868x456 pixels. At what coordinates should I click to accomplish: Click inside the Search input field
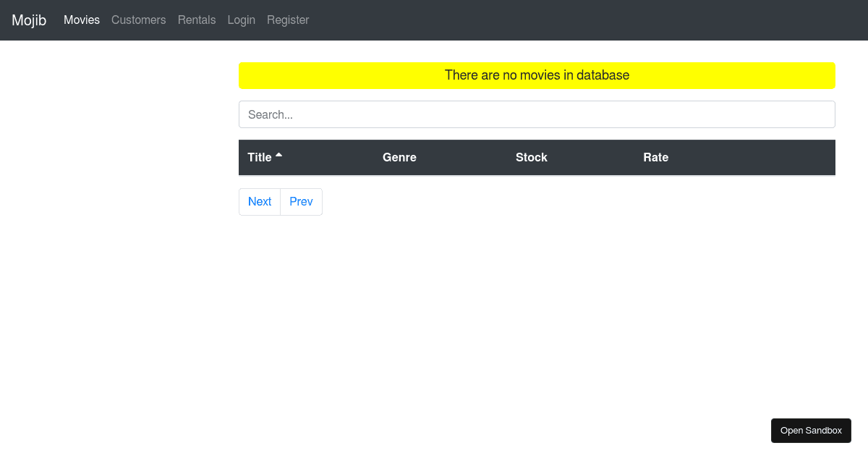pos(537,114)
